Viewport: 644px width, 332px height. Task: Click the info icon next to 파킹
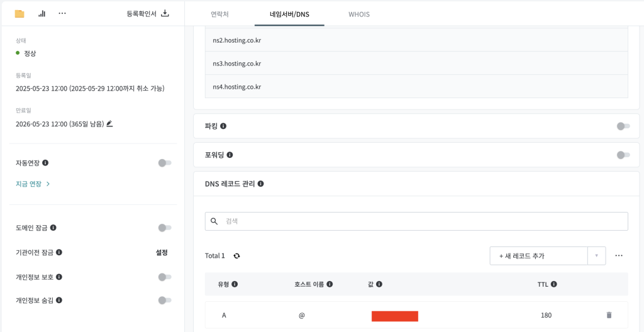(223, 126)
